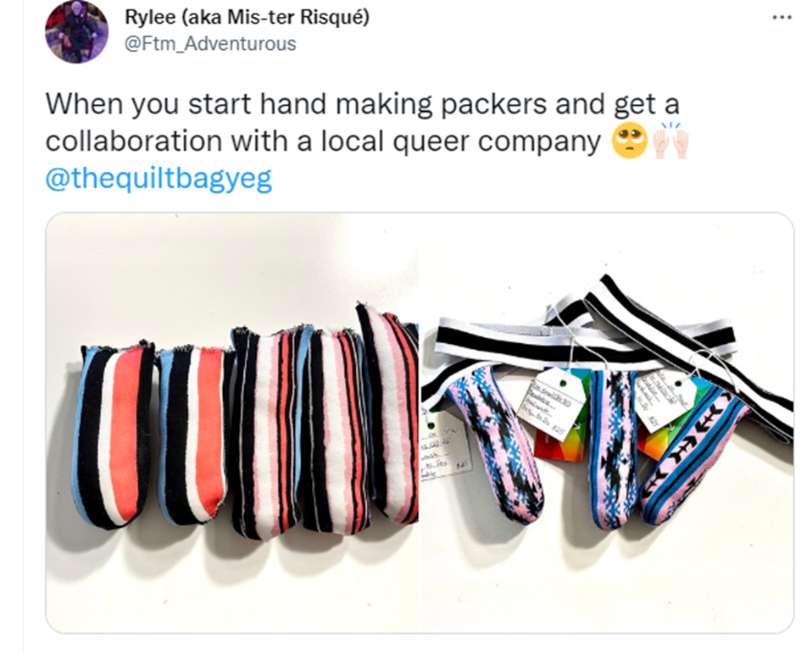Click the tweet text starting "When you start"

coord(363,122)
